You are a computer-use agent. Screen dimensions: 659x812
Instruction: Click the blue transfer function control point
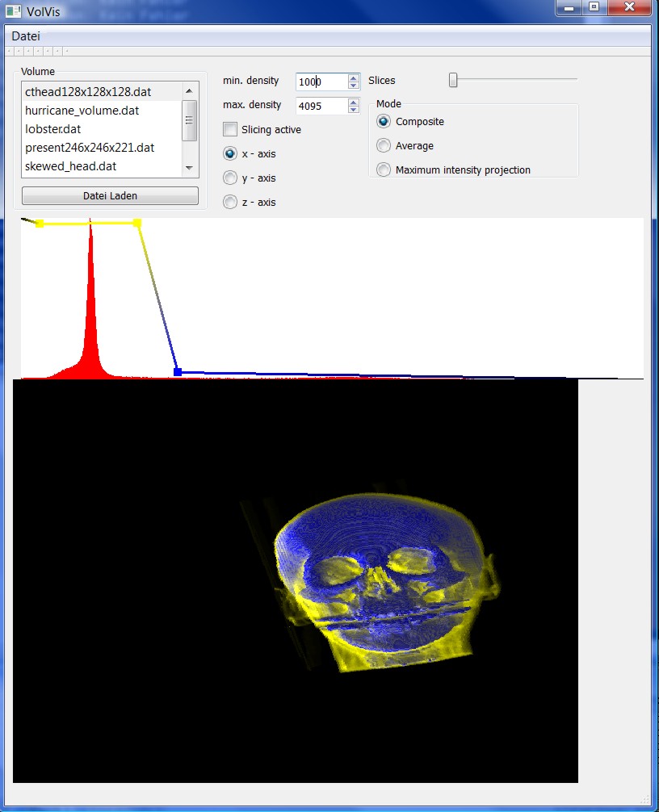(x=178, y=372)
